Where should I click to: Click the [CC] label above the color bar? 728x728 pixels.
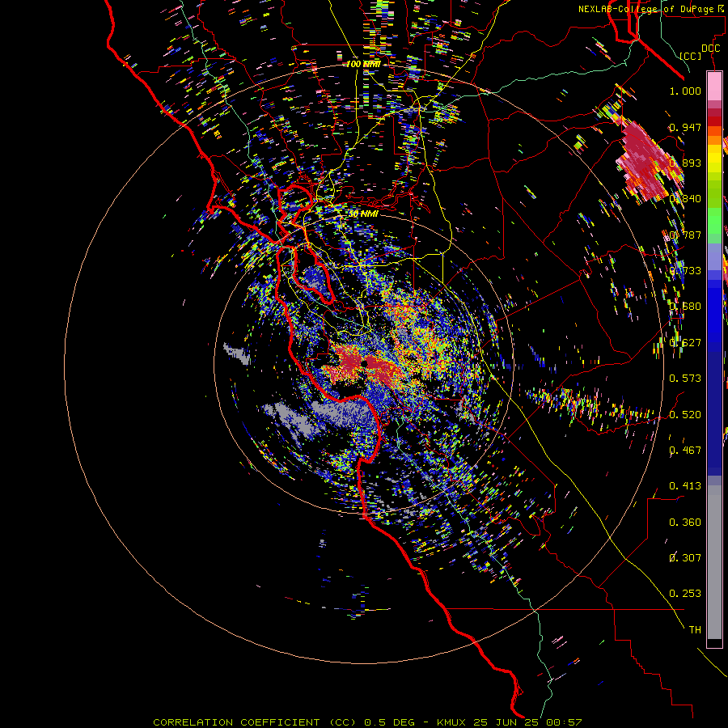(x=691, y=56)
